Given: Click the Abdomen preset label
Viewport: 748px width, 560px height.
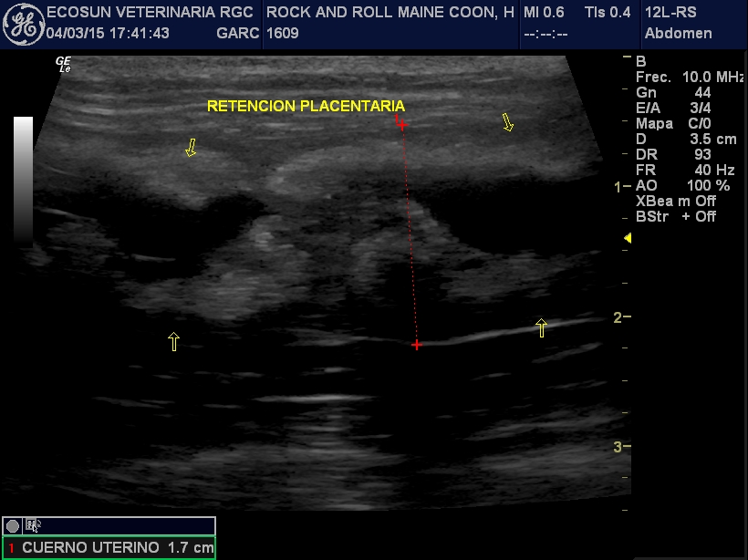Looking at the screenshot, I should coord(678,34).
